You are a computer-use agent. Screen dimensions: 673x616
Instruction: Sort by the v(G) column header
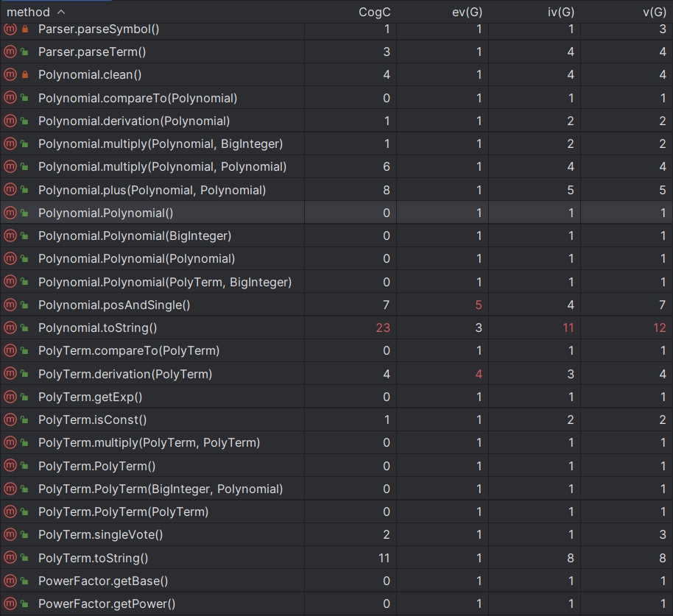click(x=655, y=12)
